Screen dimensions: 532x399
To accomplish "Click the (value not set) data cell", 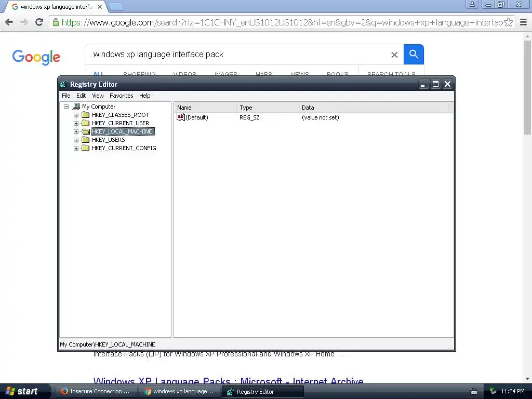I will tap(320, 117).
